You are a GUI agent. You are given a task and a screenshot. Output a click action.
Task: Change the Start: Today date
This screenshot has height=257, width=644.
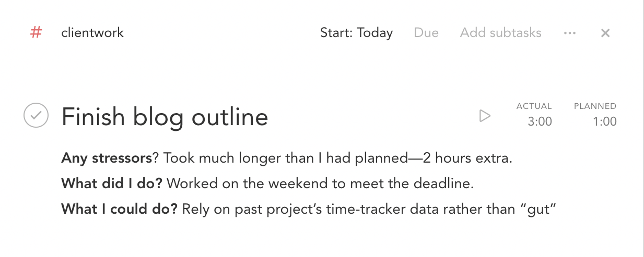coord(356,33)
